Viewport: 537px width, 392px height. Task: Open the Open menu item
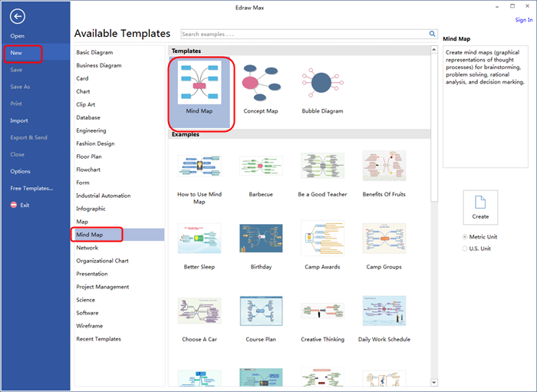pyautogui.click(x=17, y=36)
